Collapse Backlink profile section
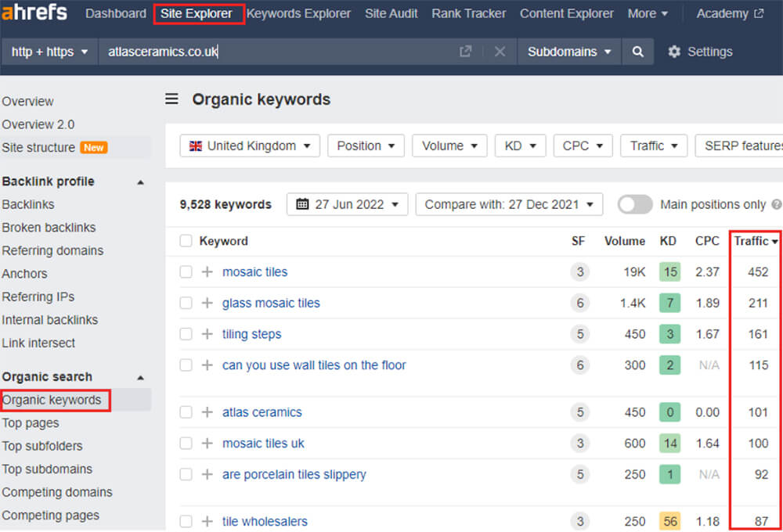 [x=141, y=182]
